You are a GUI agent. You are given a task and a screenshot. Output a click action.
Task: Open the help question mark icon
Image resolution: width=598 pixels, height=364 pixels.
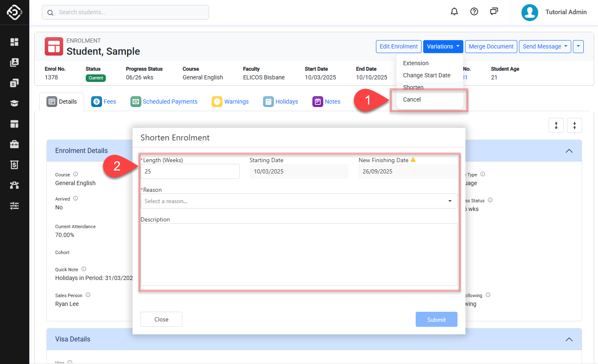click(x=474, y=12)
